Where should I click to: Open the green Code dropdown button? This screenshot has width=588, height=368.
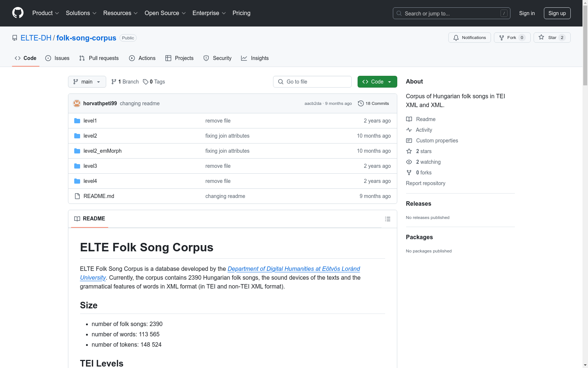tap(377, 82)
